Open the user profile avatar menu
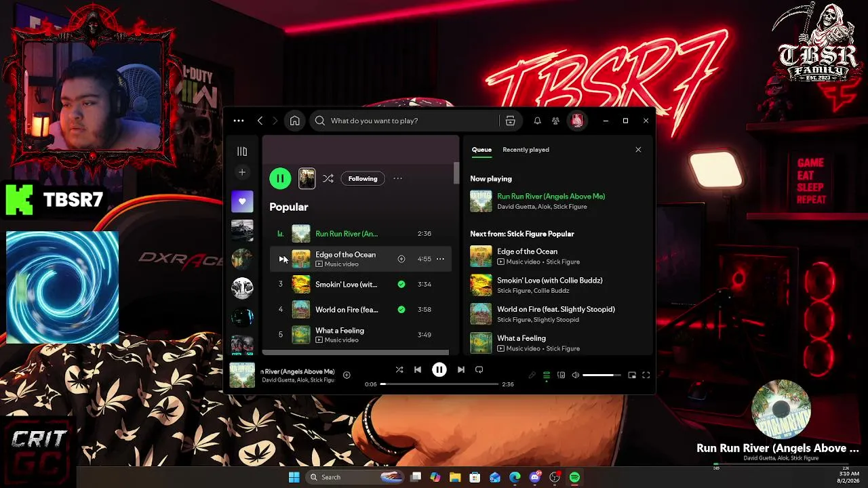Viewport: 868px width, 488px height. point(577,121)
